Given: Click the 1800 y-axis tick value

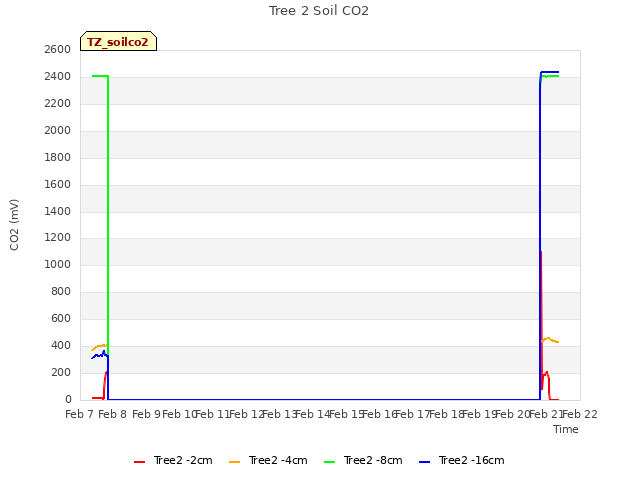Looking at the screenshot, I should [58, 157].
